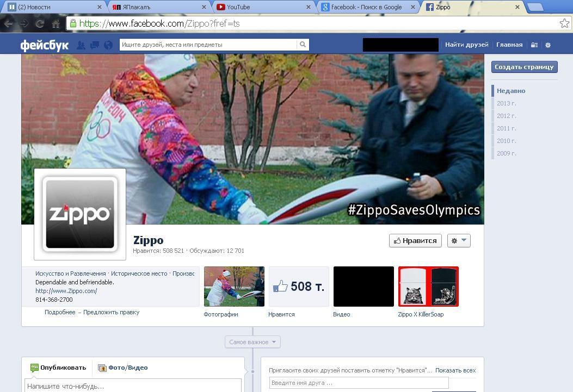
Task: Click Показать всех link
Action: tap(455, 370)
